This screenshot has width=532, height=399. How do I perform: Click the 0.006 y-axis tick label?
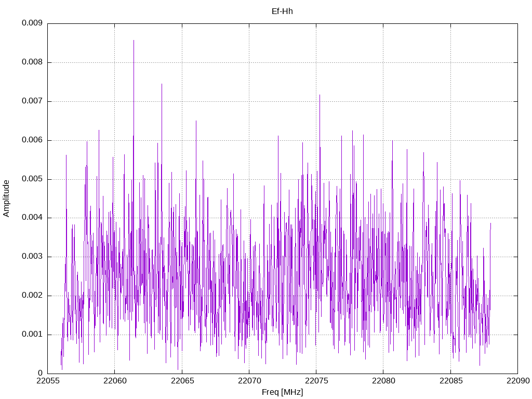[x=32, y=140]
